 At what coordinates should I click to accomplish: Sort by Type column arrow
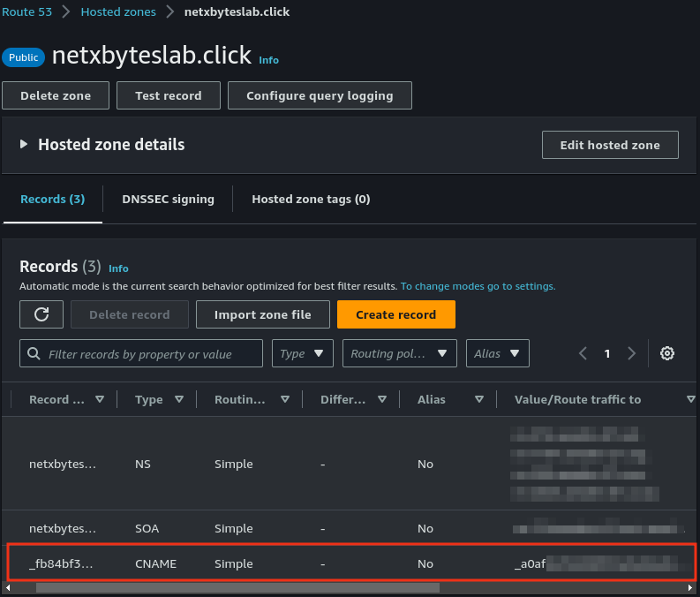[179, 399]
